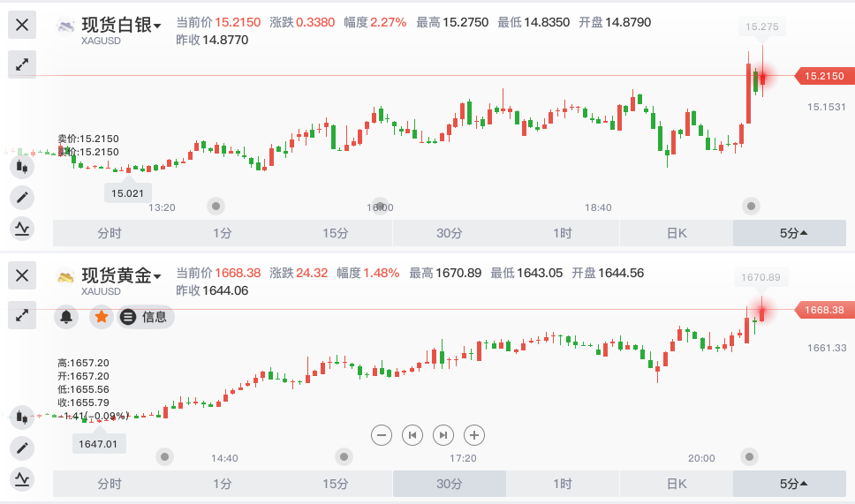Jump to the previous bars on gold chart
Image resolution: width=855 pixels, height=504 pixels.
coord(412,434)
